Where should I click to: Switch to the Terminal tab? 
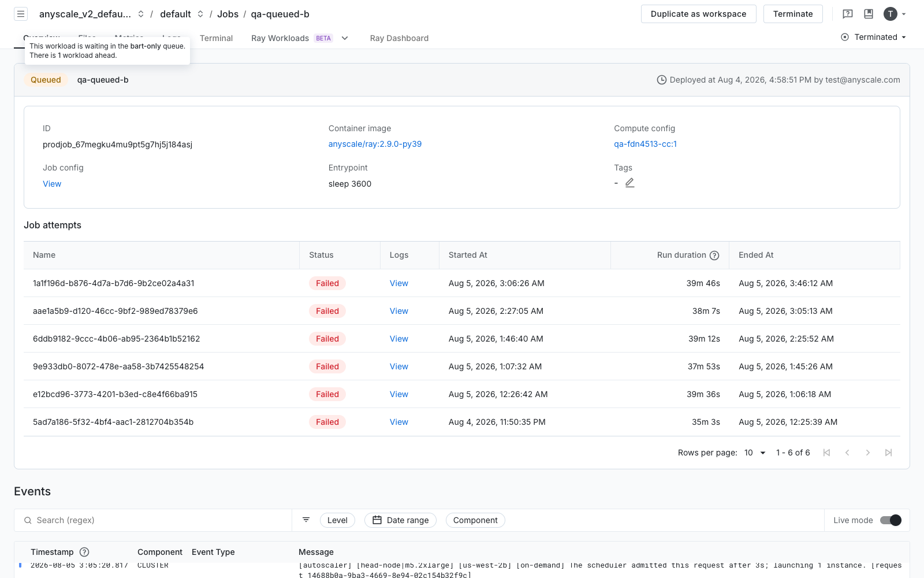click(x=216, y=38)
